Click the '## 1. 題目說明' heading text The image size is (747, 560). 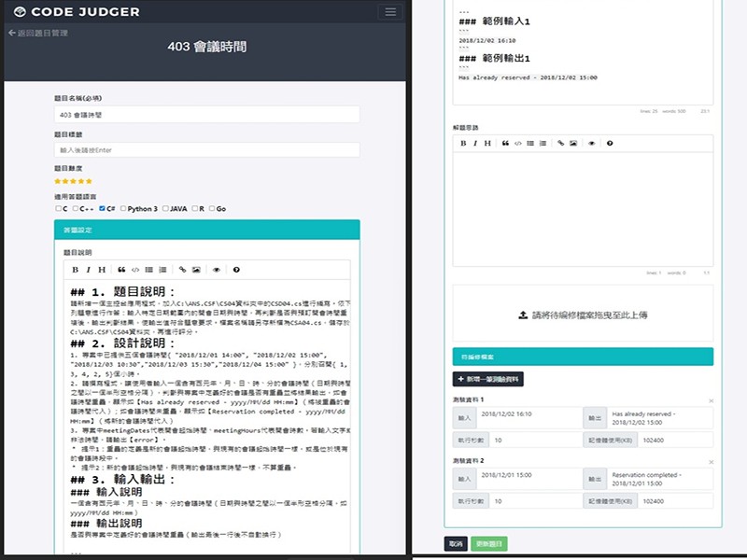[123, 291]
